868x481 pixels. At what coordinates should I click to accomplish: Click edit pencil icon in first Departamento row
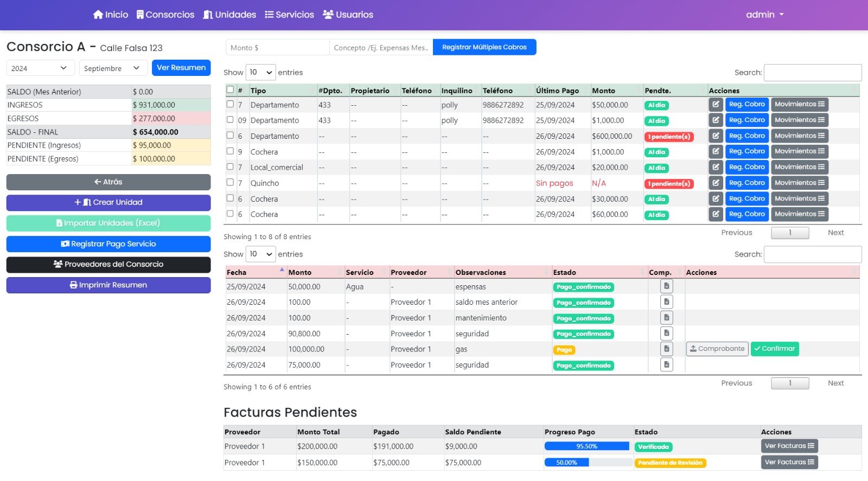pyautogui.click(x=716, y=105)
